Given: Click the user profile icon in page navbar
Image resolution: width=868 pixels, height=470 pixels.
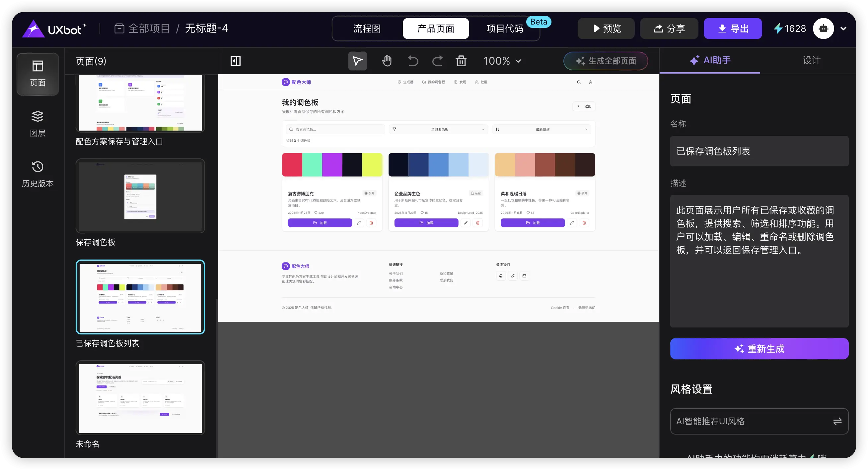Looking at the screenshot, I should (x=591, y=82).
